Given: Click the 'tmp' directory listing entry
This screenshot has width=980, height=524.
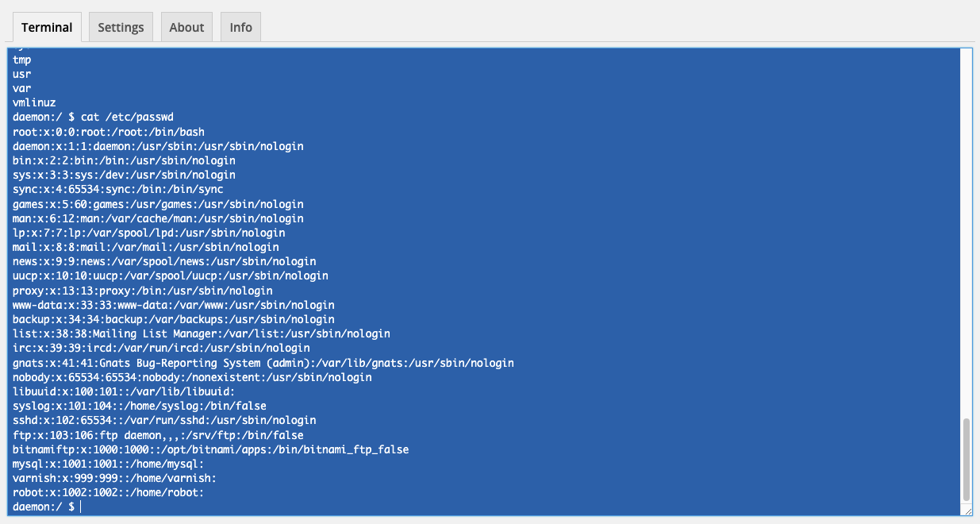Looking at the screenshot, I should pyautogui.click(x=22, y=60).
